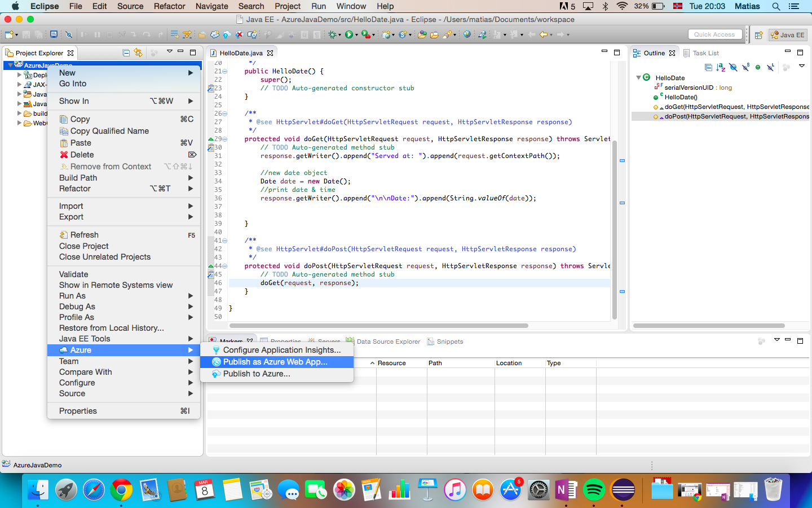Select Publish to Azure submenu item

(277, 374)
